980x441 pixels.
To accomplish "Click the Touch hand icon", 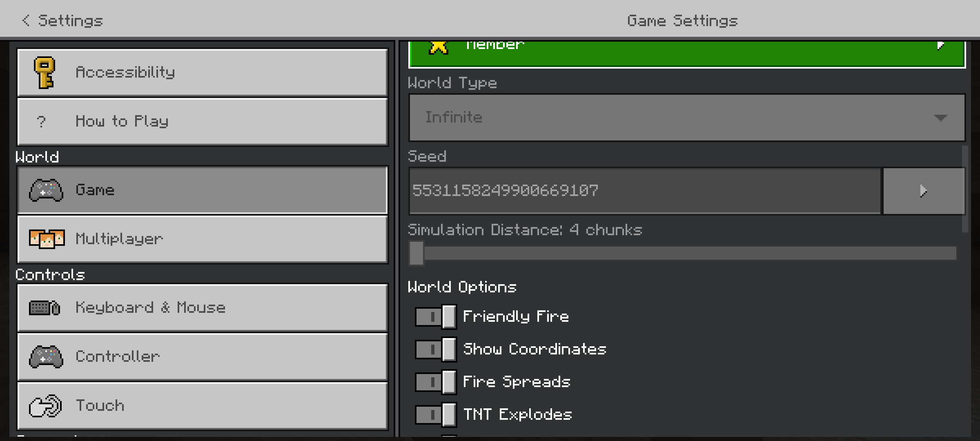I will (45, 405).
